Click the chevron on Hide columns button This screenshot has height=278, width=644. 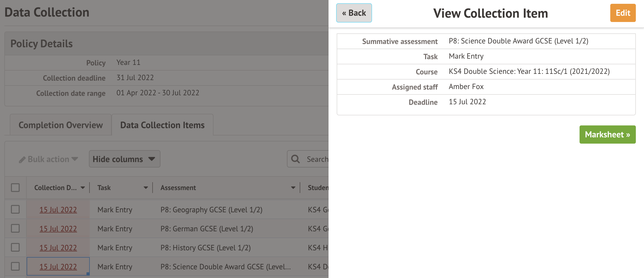point(152,159)
